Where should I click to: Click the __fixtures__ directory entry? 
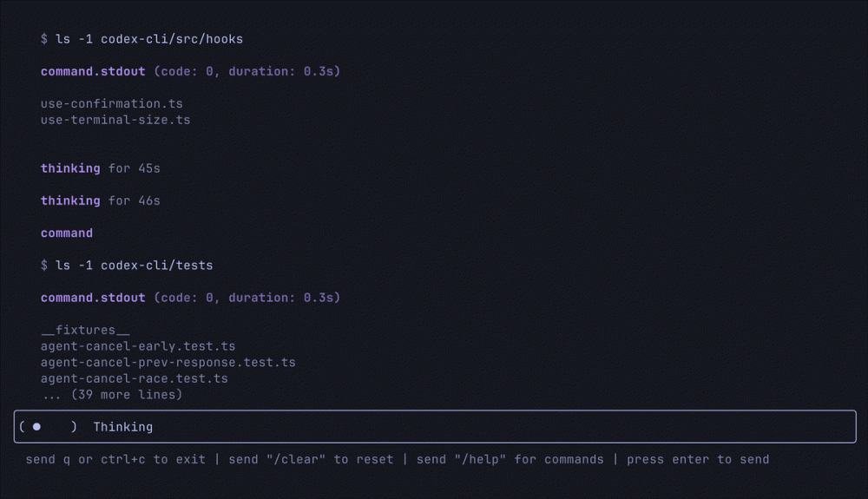85,330
